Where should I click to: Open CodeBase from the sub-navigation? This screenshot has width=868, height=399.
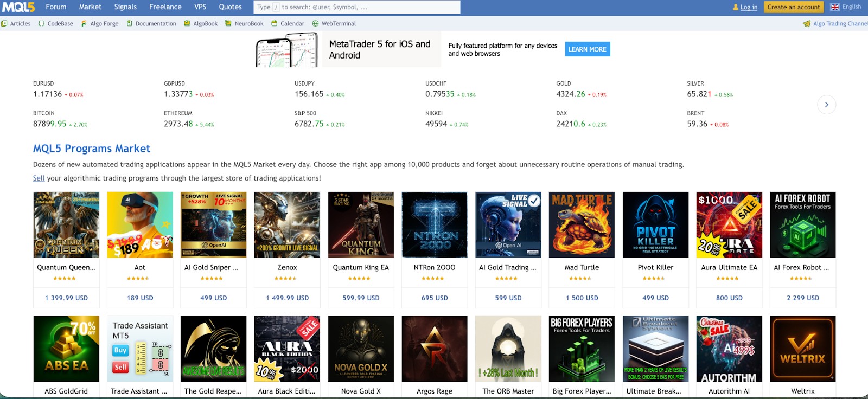55,23
